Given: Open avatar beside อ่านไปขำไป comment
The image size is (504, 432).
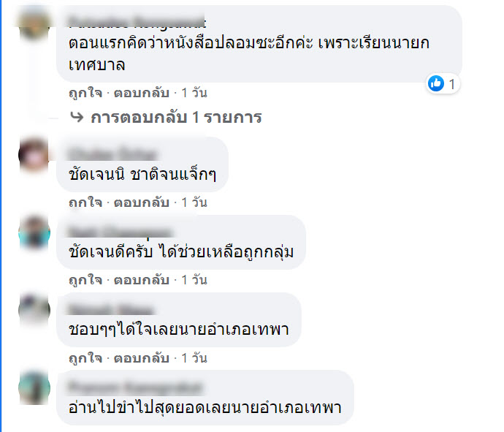Looking at the screenshot, I should pyautogui.click(x=34, y=387).
